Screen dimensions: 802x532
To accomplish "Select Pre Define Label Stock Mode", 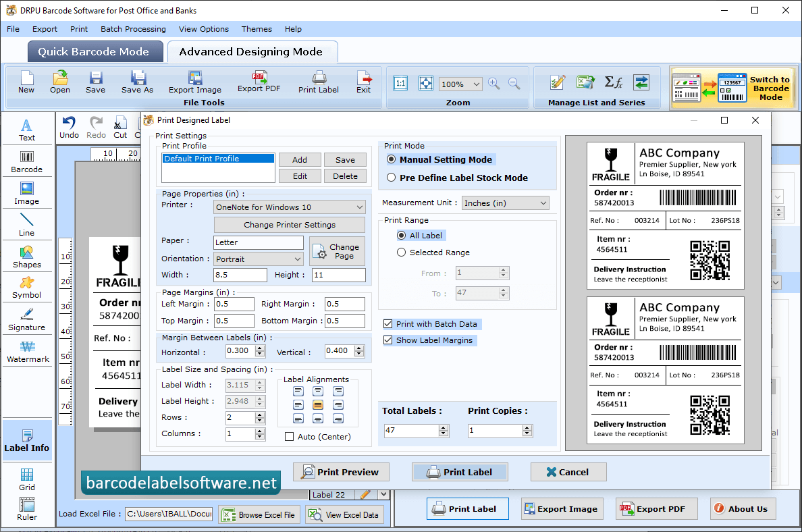I will [x=392, y=178].
